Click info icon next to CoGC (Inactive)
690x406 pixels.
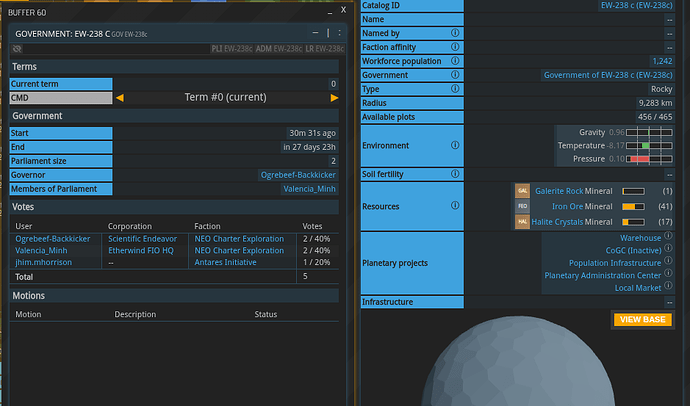[668, 248]
